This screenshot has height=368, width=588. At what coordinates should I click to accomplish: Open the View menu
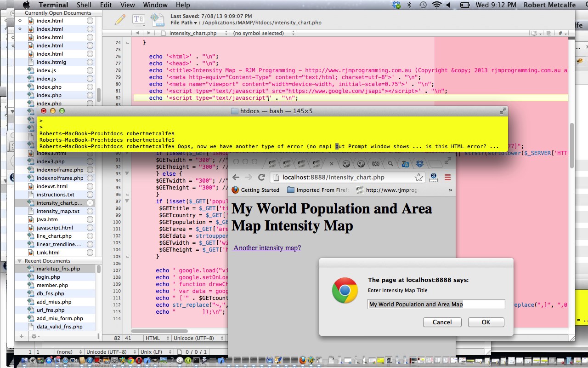(128, 5)
